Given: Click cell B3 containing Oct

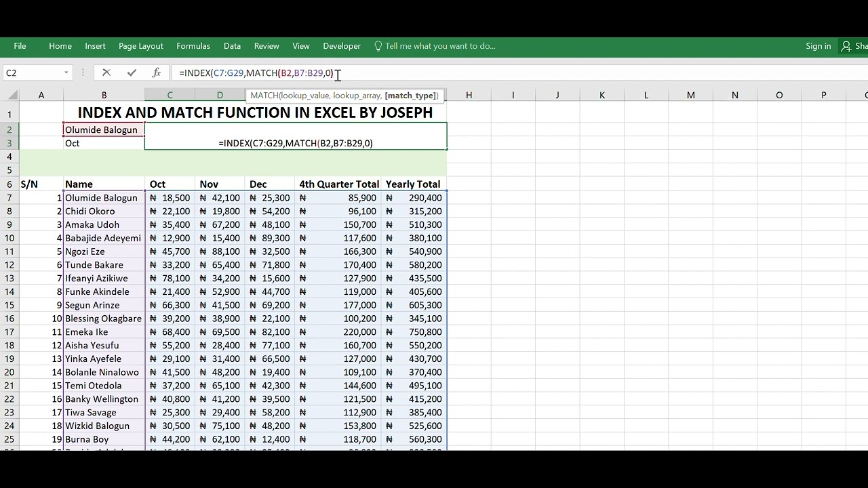Looking at the screenshot, I should coord(104,143).
